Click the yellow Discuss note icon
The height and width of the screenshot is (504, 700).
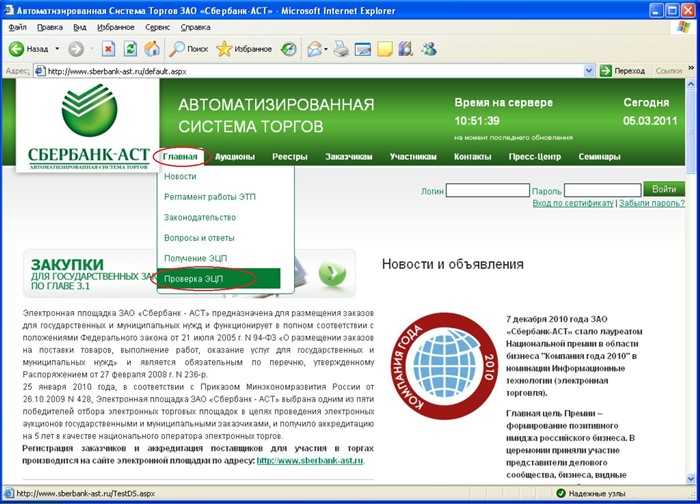coord(385,49)
